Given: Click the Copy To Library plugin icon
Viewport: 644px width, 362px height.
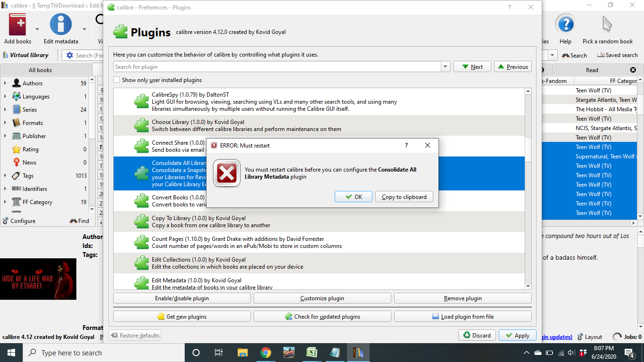Looking at the screenshot, I should pyautogui.click(x=141, y=222).
